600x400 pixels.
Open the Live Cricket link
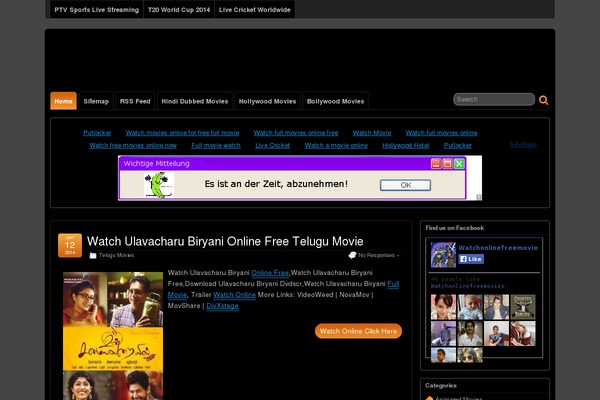coord(272,145)
